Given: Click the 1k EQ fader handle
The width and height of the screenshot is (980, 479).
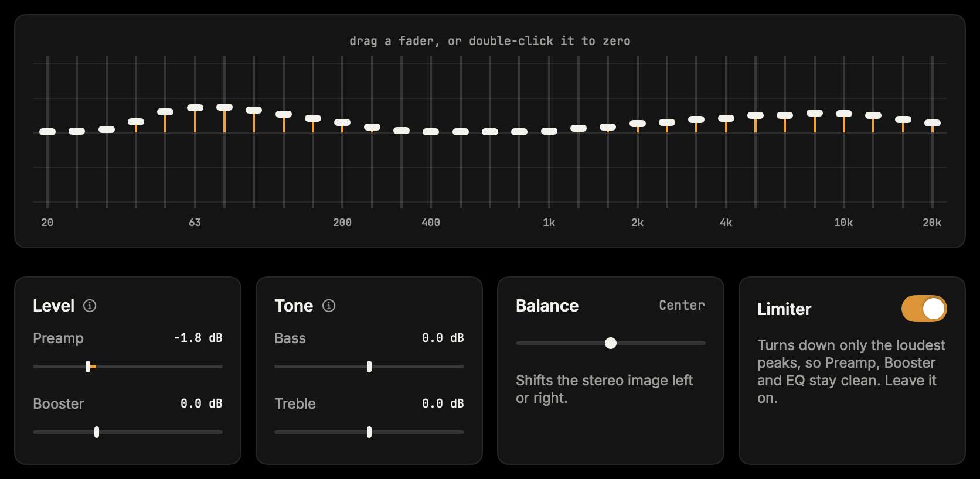Looking at the screenshot, I should [549, 131].
